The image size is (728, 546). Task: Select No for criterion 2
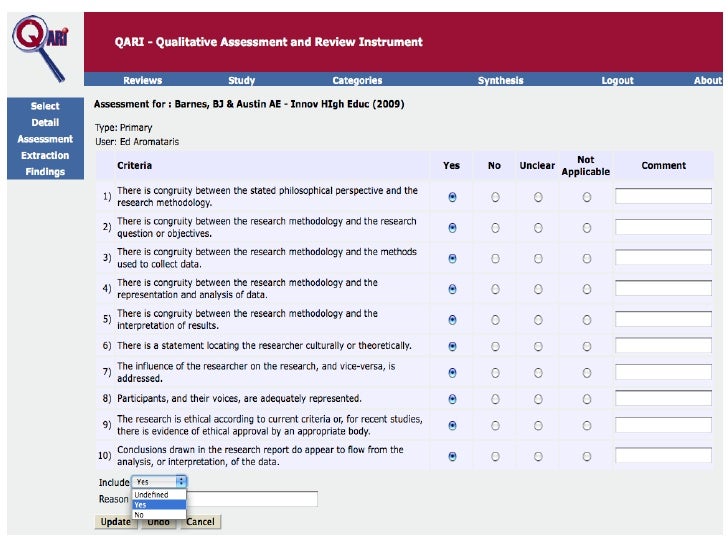(x=495, y=228)
